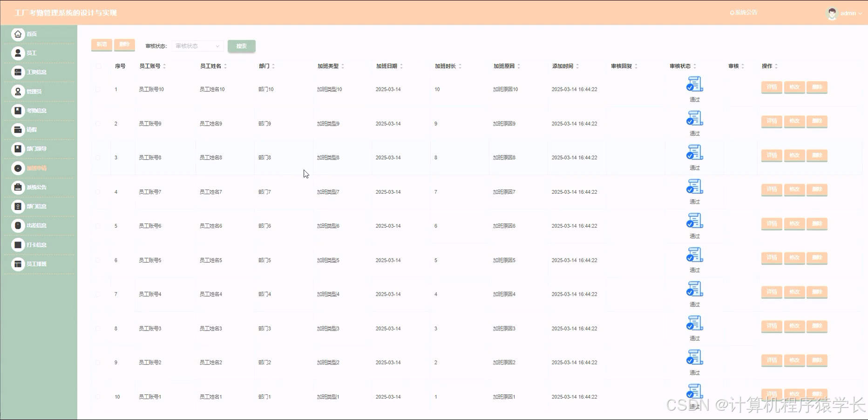868x420 pixels.
Task: Open the 首页 home icon in sidebar
Action: pos(18,34)
